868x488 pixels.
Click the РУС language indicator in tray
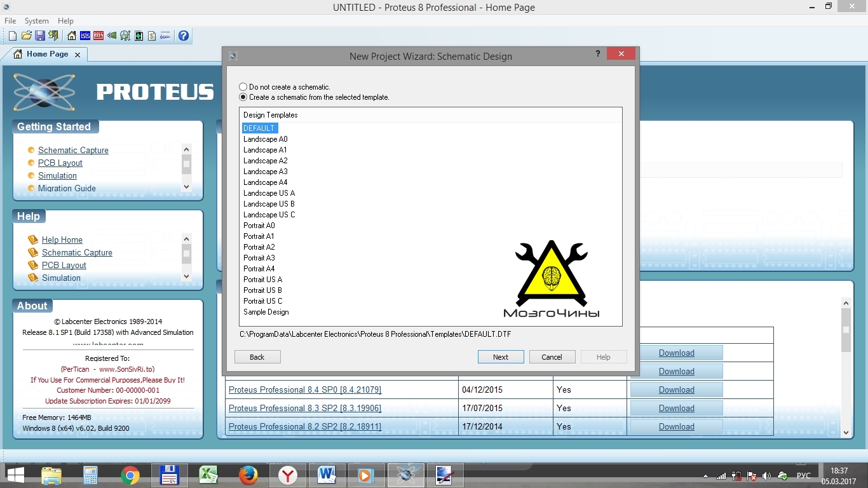[x=804, y=476]
